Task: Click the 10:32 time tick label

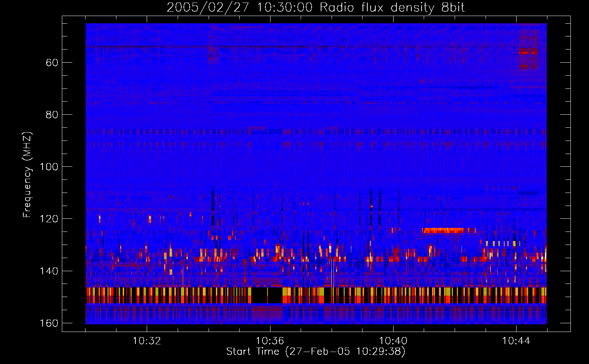Action: tap(147, 341)
